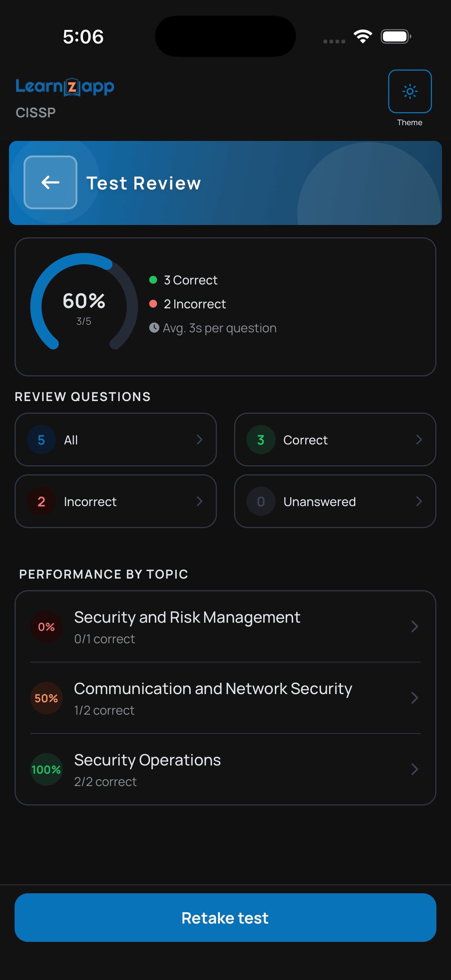
Task: Open the All questions chevron
Action: pyautogui.click(x=199, y=440)
